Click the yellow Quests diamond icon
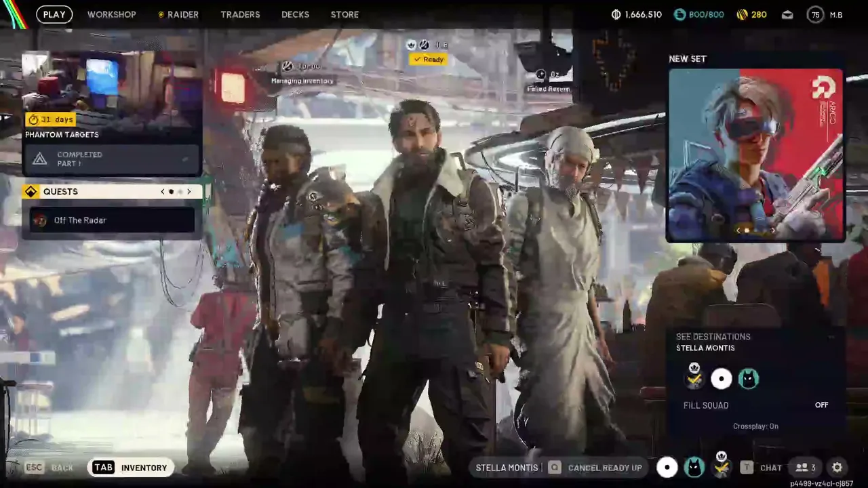868x488 pixels. point(31,192)
